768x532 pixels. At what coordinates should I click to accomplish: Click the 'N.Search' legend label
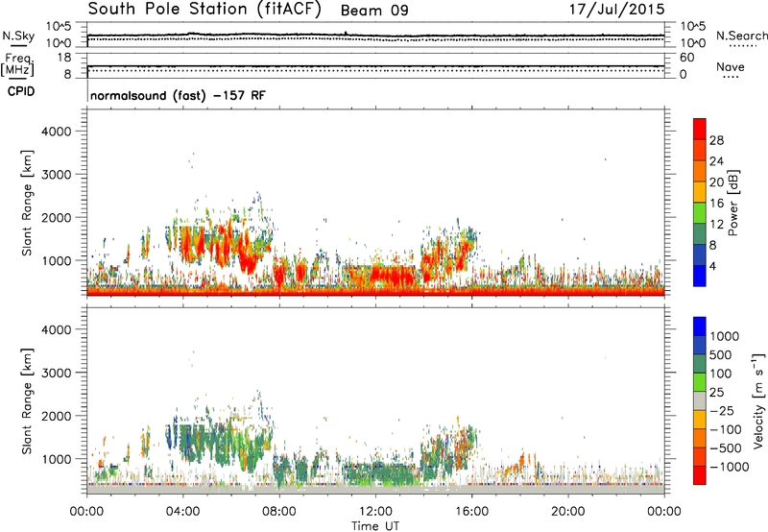[742, 36]
